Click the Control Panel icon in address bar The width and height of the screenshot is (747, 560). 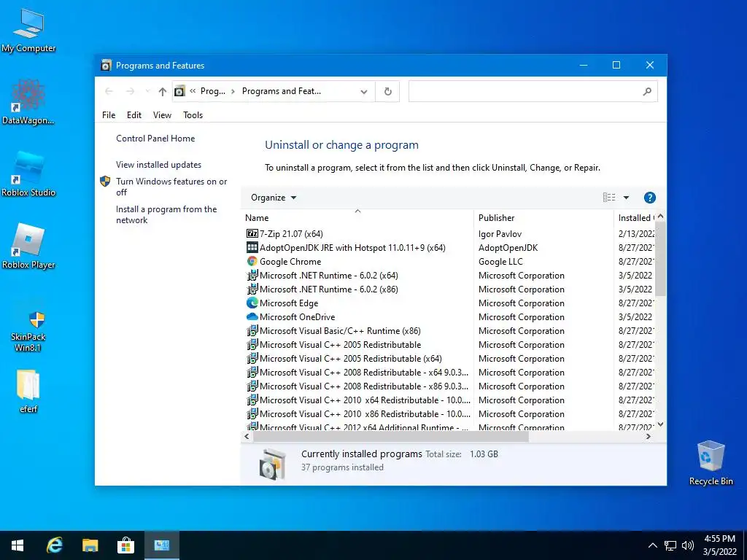pyautogui.click(x=179, y=91)
